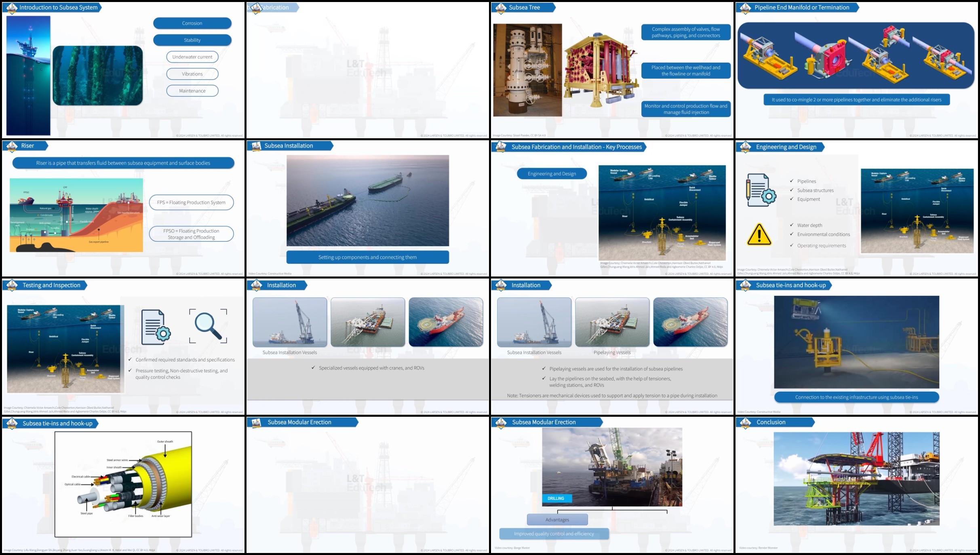Click 'Equipment' list item on Engineering and Design slide
980x555 pixels.
808,199
